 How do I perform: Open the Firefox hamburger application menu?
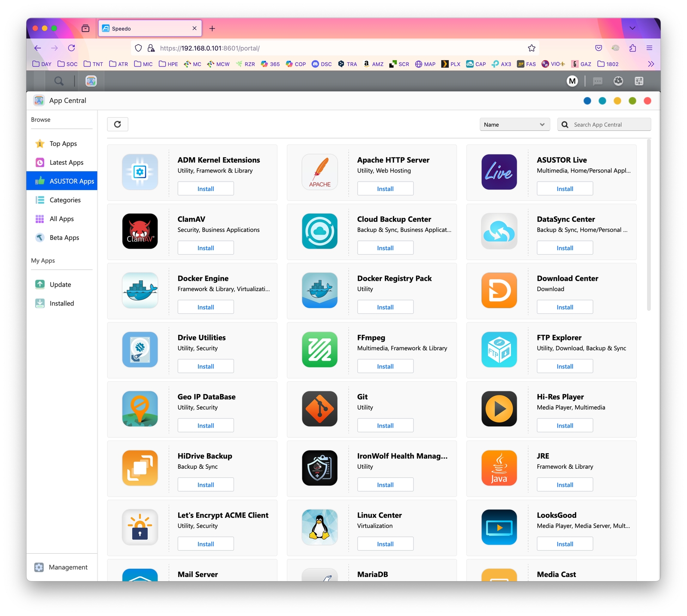point(649,48)
